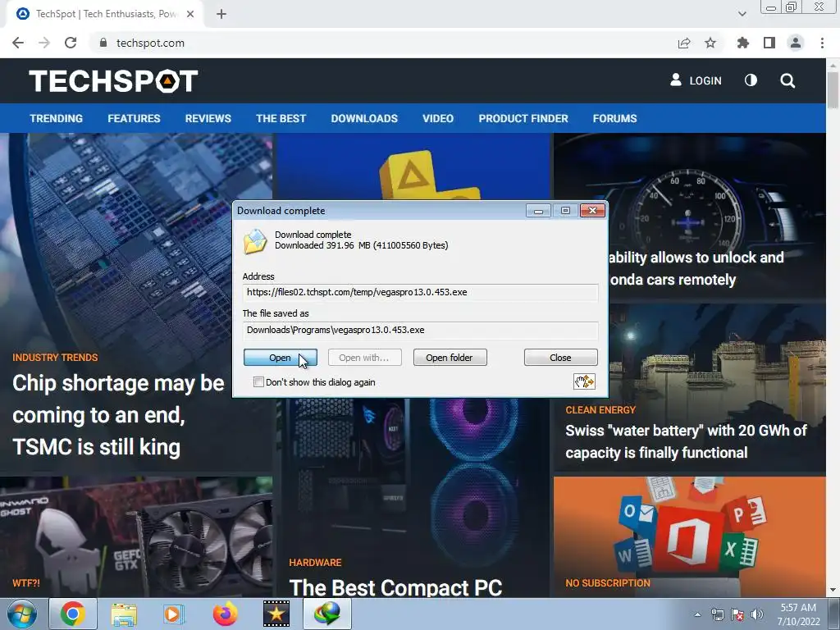Reload the techspot.com page
Image resolution: width=840 pixels, height=630 pixels.
tap(71, 43)
